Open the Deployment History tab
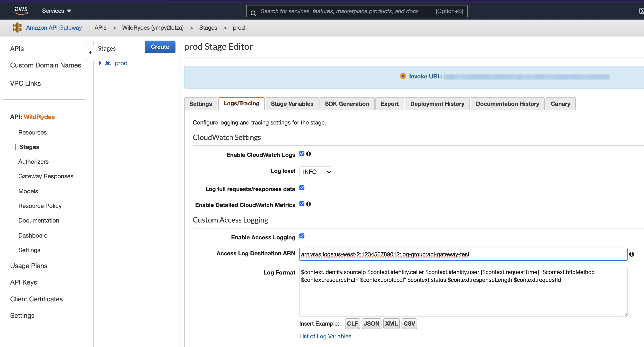This screenshot has width=644, height=347. point(437,104)
